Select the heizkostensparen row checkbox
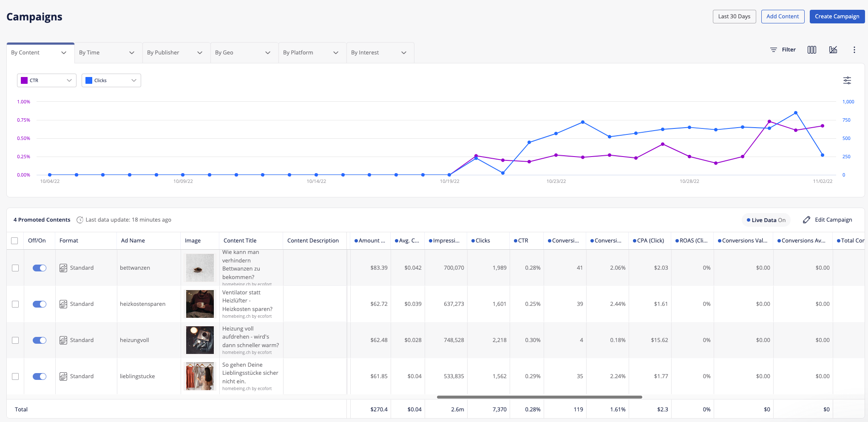 15,304
